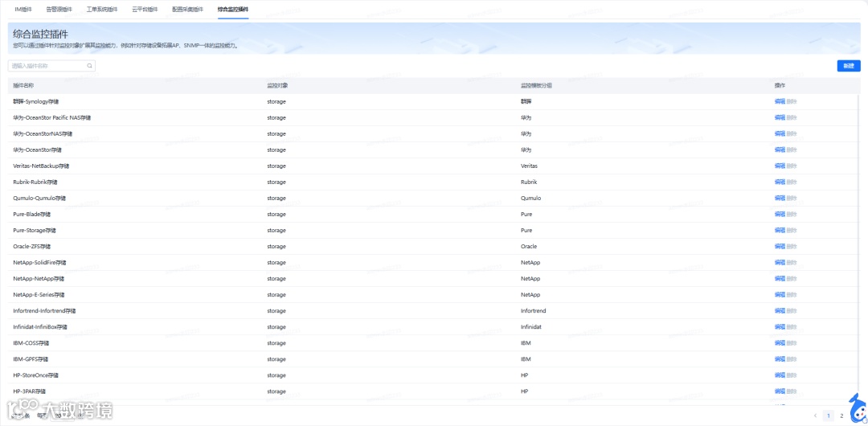Go to previous page with left arrow

click(x=816, y=416)
